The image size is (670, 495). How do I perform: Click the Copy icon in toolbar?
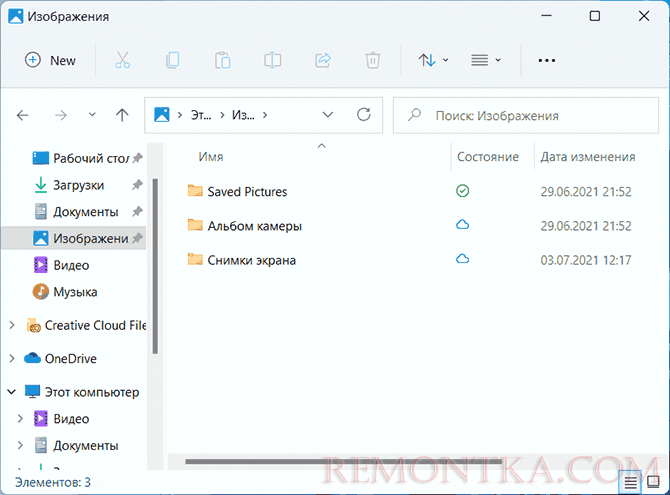tap(173, 60)
